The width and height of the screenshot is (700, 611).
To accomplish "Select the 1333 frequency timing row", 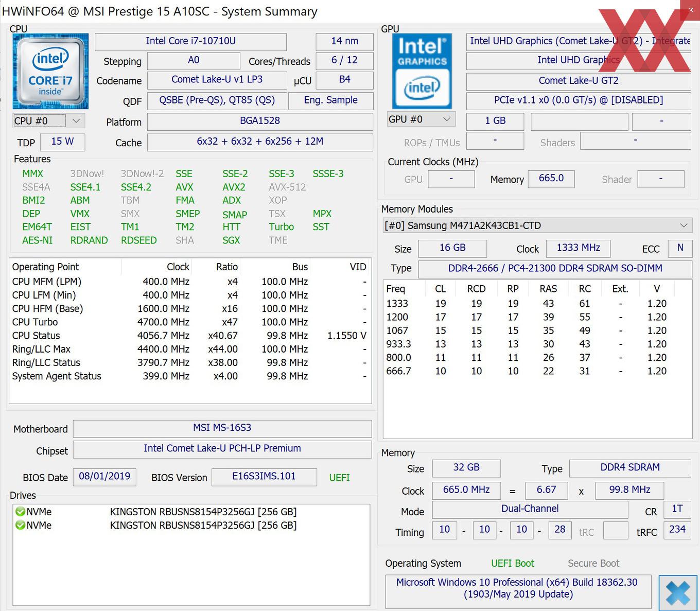I will point(537,304).
